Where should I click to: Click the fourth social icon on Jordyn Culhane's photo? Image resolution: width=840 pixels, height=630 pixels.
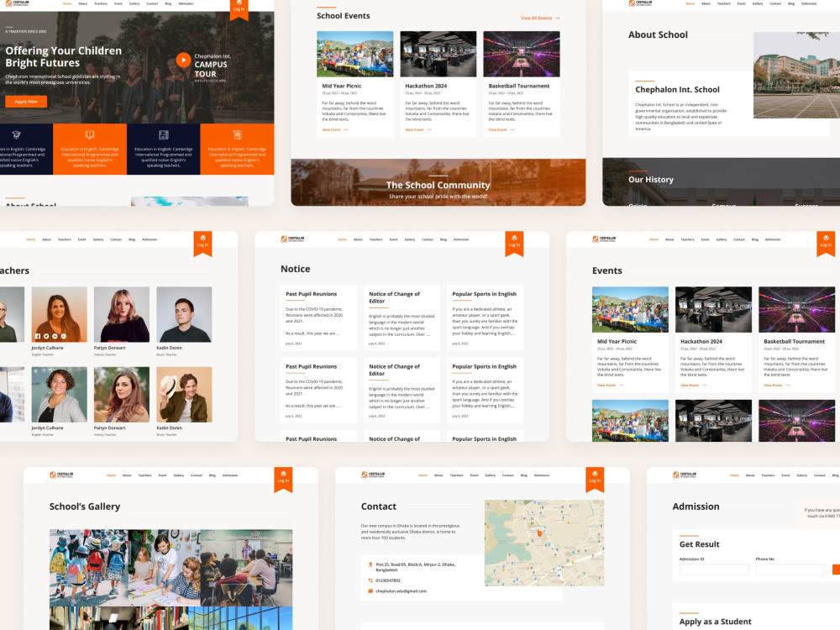tap(64, 337)
